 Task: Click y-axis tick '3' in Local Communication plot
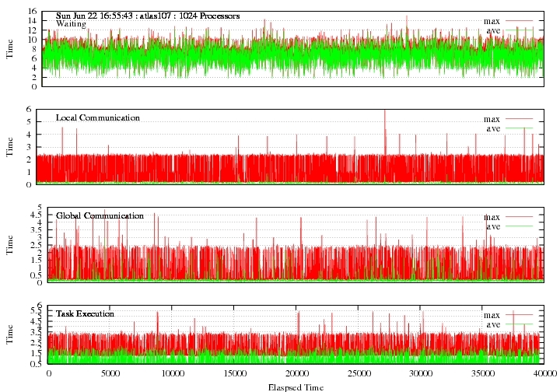29,147
